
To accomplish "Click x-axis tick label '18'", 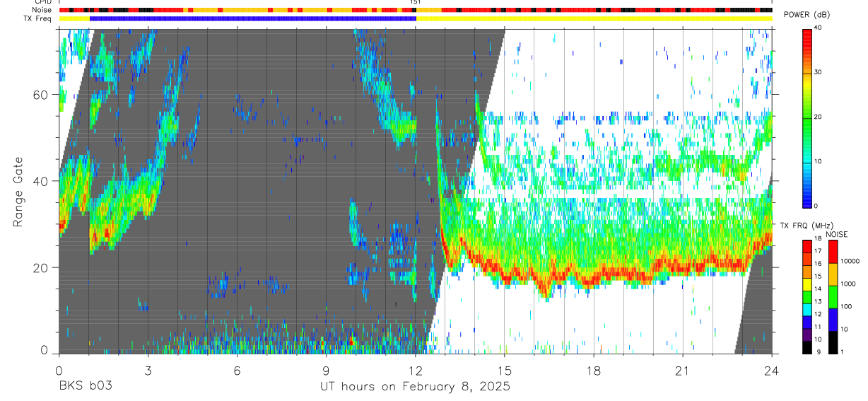I will point(594,370).
